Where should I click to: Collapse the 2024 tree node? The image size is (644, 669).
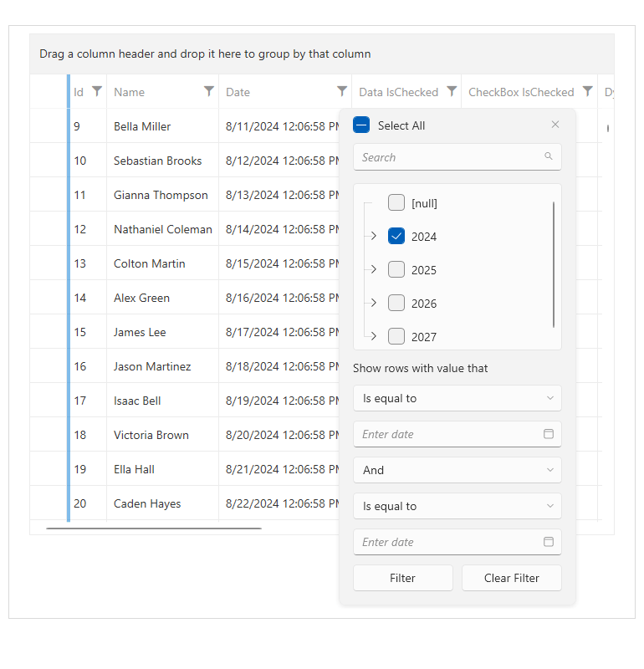[373, 236]
